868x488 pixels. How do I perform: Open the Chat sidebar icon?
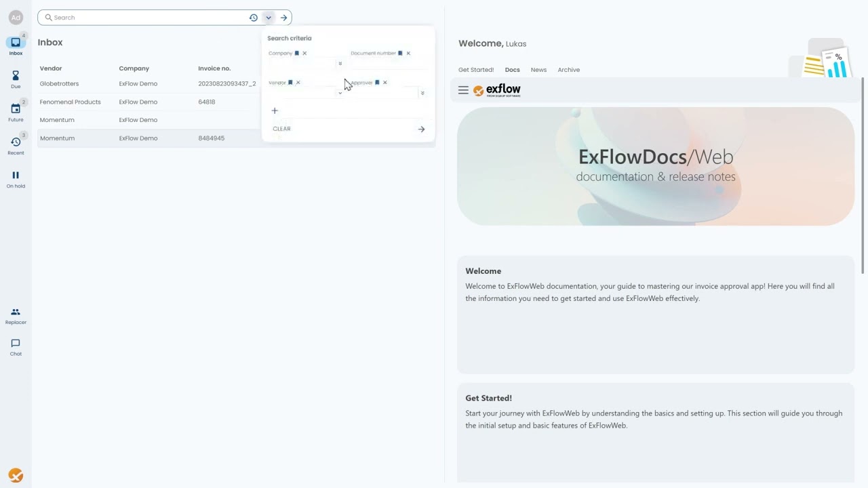16,347
